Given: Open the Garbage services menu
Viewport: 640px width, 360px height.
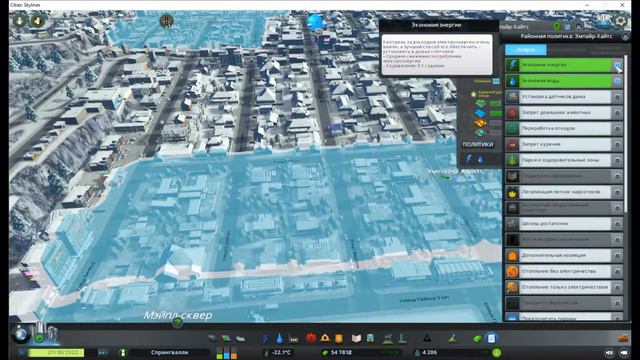Looking at the screenshot, I should click(x=293, y=338).
